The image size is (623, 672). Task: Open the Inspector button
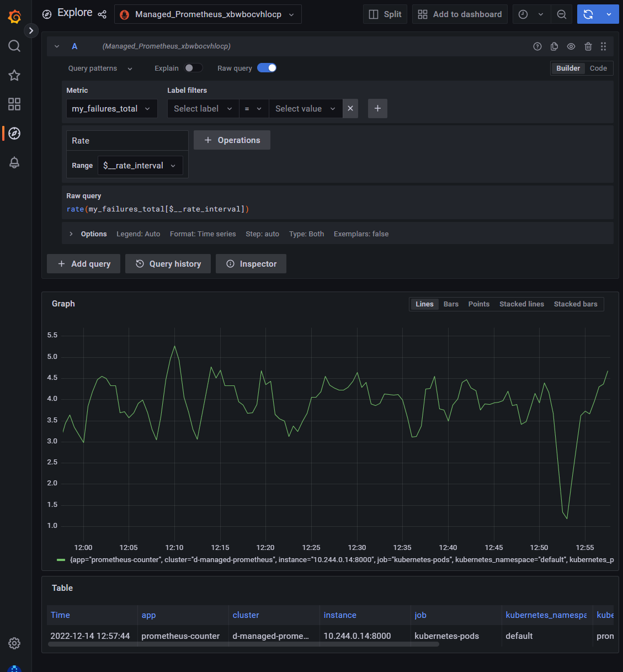(251, 264)
